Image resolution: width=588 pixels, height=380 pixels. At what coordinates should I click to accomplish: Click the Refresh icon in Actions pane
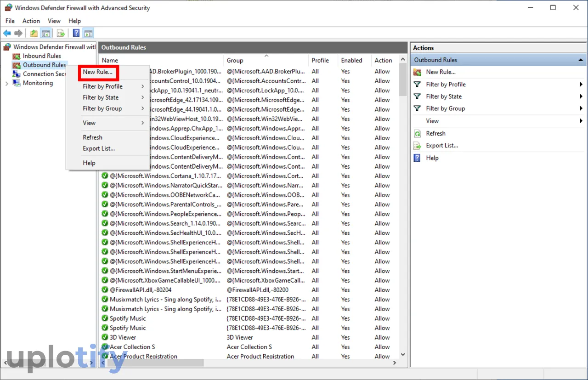pyautogui.click(x=417, y=134)
